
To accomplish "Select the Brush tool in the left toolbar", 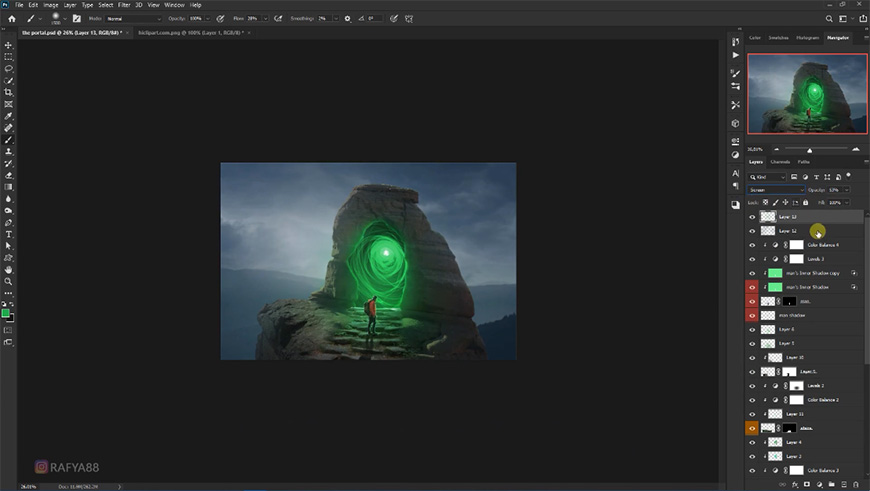I will tap(8, 140).
